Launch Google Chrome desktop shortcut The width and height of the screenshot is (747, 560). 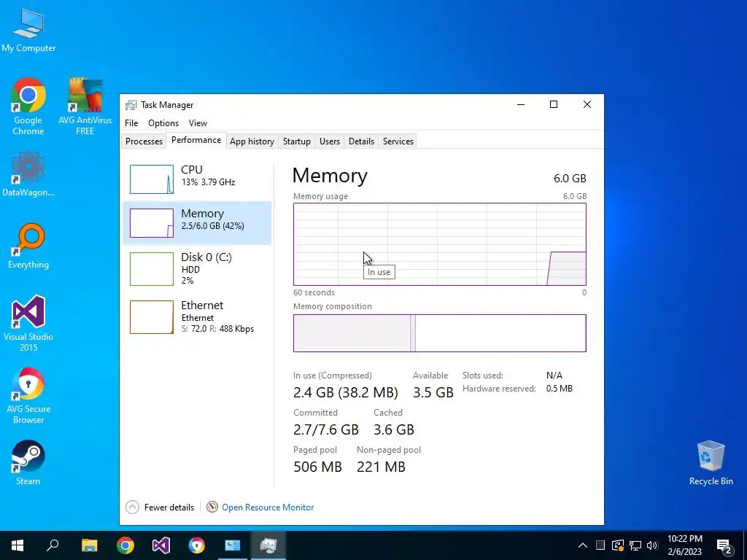click(28, 106)
